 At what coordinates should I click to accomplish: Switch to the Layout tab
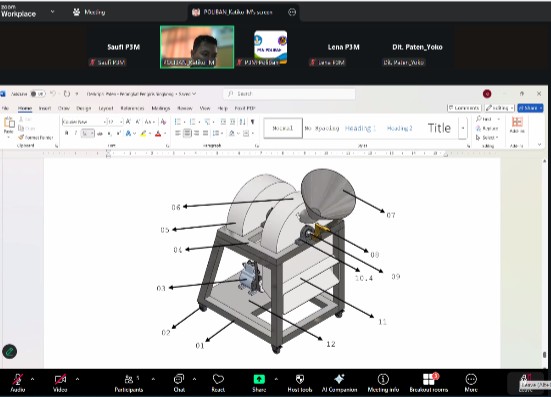click(106, 108)
